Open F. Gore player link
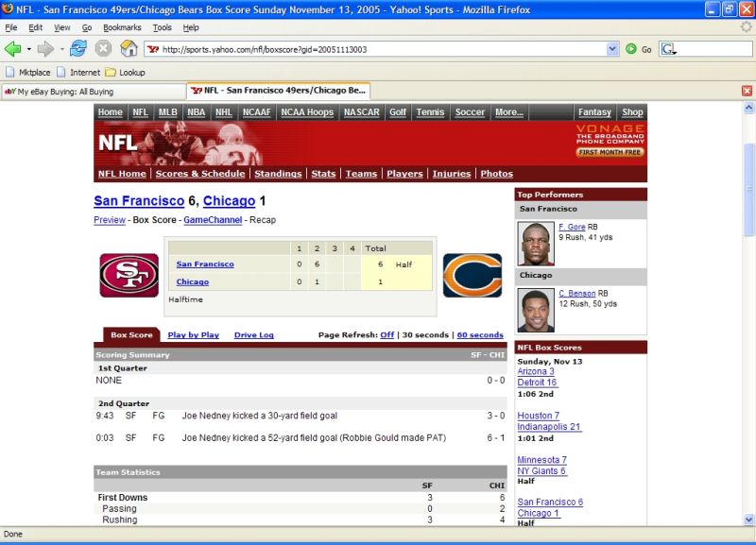 [x=572, y=227]
